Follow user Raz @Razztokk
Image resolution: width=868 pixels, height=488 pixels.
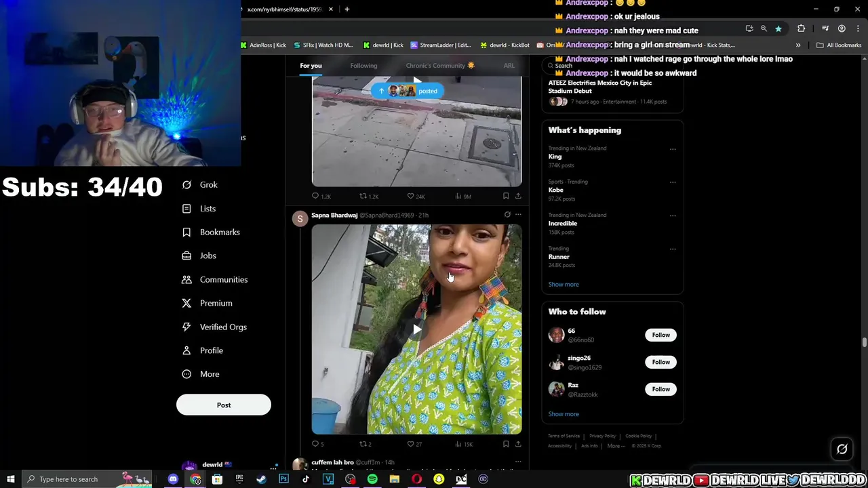click(660, 389)
